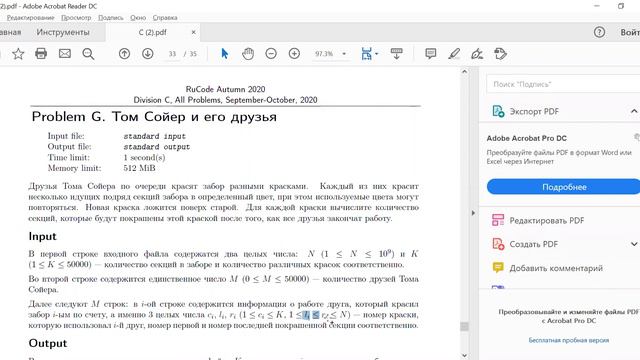Click the zoom level field showing 97.3%
This screenshot has height=360, width=640.
tap(324, 54)
